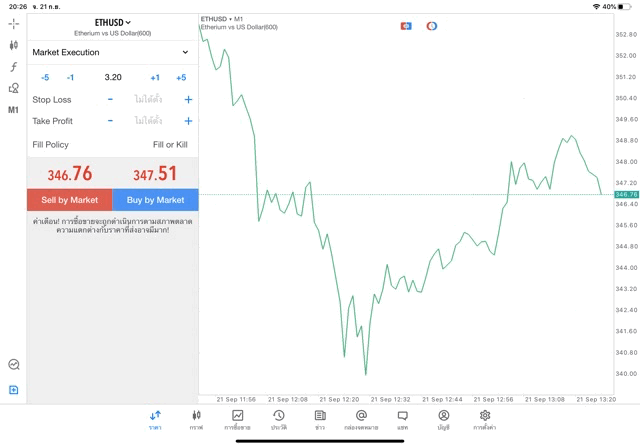Expand the ETHUSD symbol dropdown
Screen dimensions: 640x447
point(113,22)
